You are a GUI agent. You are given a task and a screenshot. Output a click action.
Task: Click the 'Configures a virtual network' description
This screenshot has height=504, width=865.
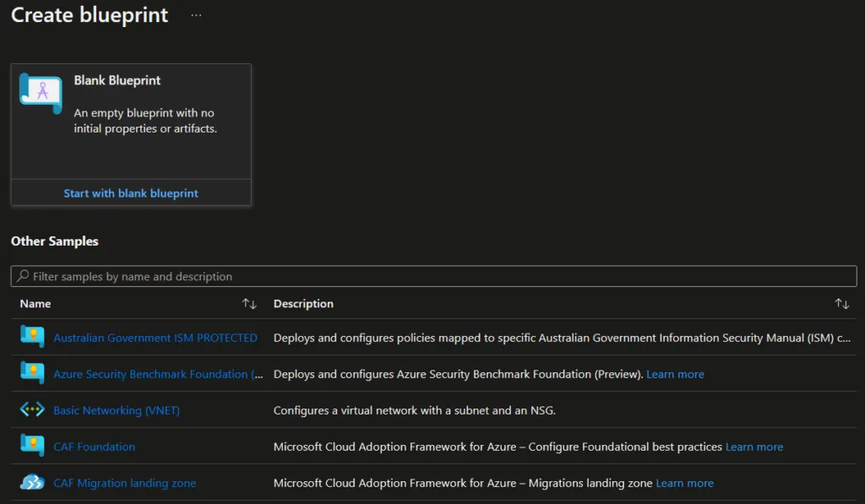[x=414, y=411]
